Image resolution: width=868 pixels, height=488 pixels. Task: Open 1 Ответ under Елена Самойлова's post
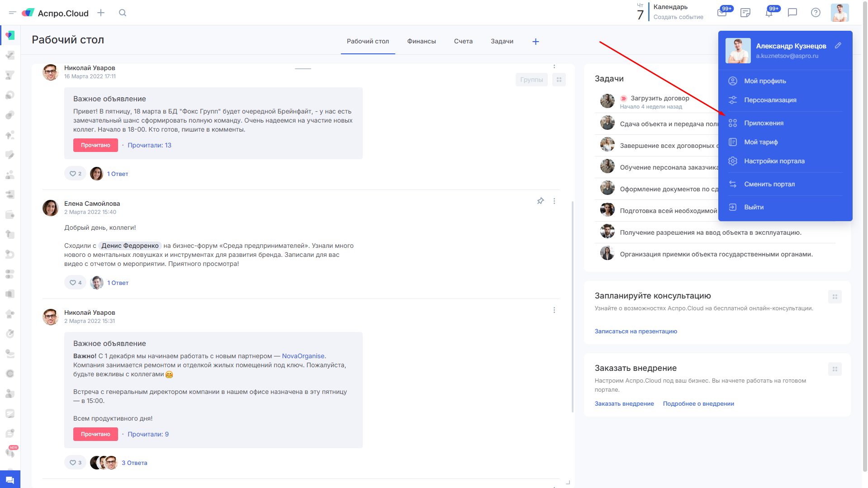118,283
